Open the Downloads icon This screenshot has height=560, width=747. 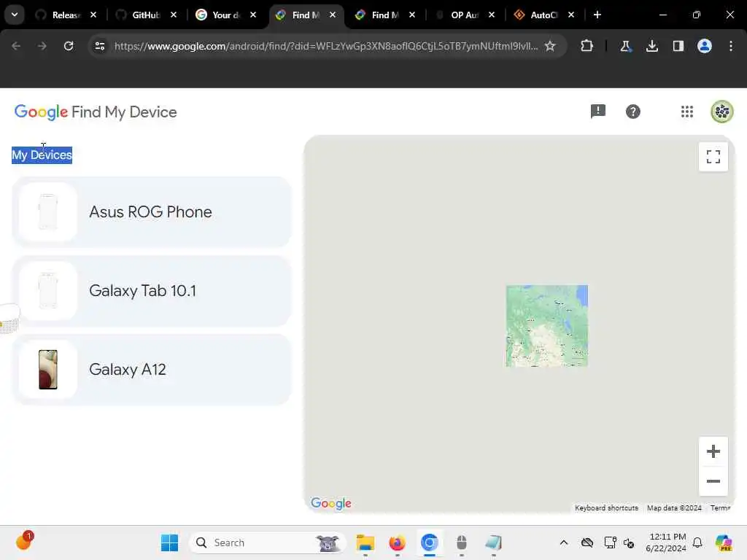(x=651, y=46)
